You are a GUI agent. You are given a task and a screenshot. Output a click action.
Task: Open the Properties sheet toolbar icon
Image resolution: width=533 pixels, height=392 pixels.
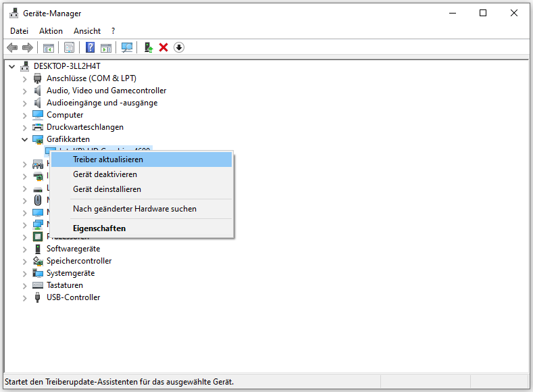(69, 47)
